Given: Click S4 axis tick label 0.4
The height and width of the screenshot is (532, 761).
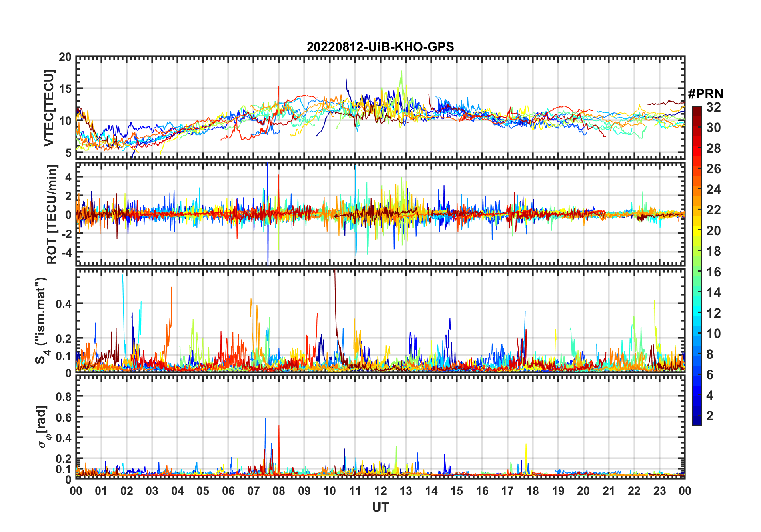Looking at the screenshot, I should pos(64,304).
